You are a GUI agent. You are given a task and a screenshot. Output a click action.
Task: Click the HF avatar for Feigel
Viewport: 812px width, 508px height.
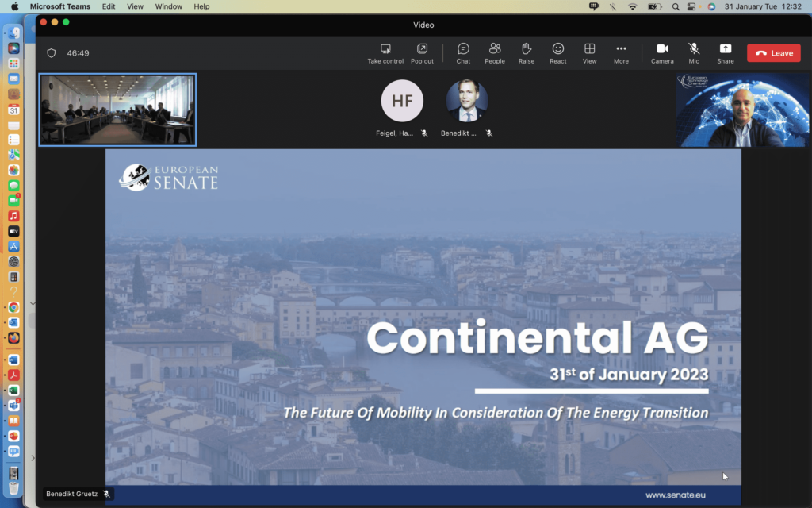click(402, 101)
